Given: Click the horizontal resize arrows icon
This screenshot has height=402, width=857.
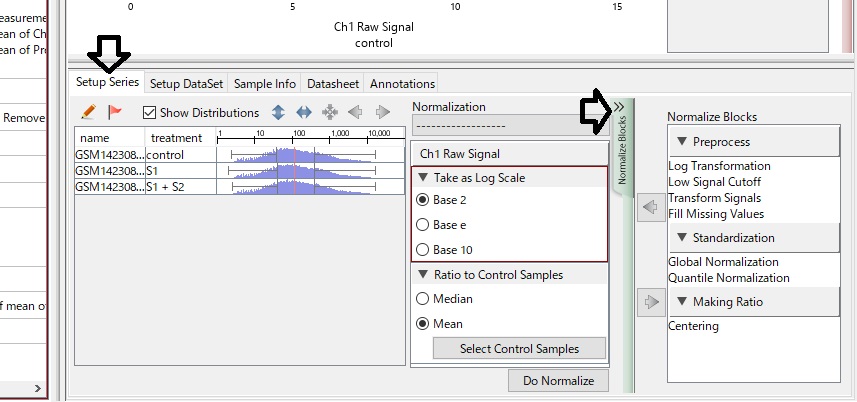Looking at the screenshot, I should tap(304, 113).
